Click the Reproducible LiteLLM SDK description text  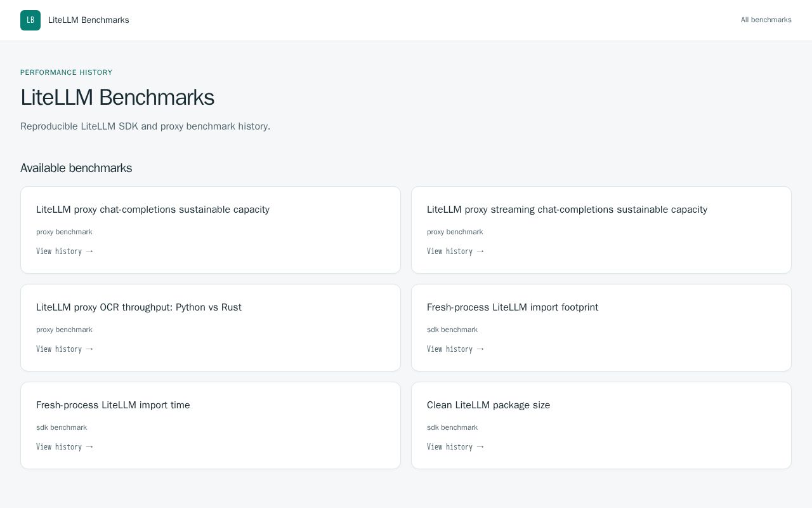point(145,126)
